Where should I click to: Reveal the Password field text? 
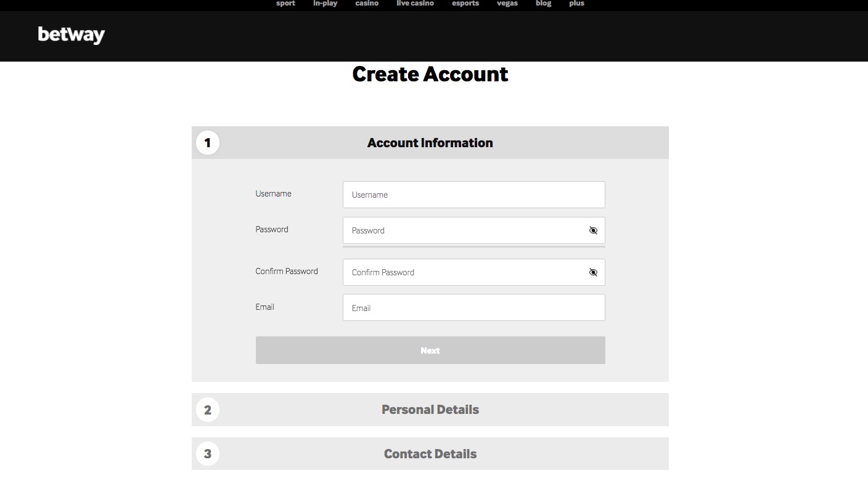592,230
